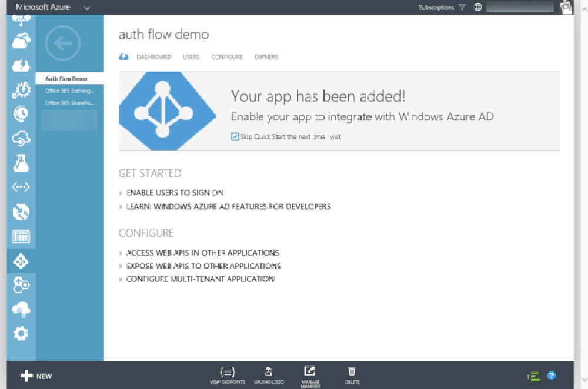This screenshot has width=588, height=389.
Task: Click the Subscriptions filter icon
Action: click(462, 7)
